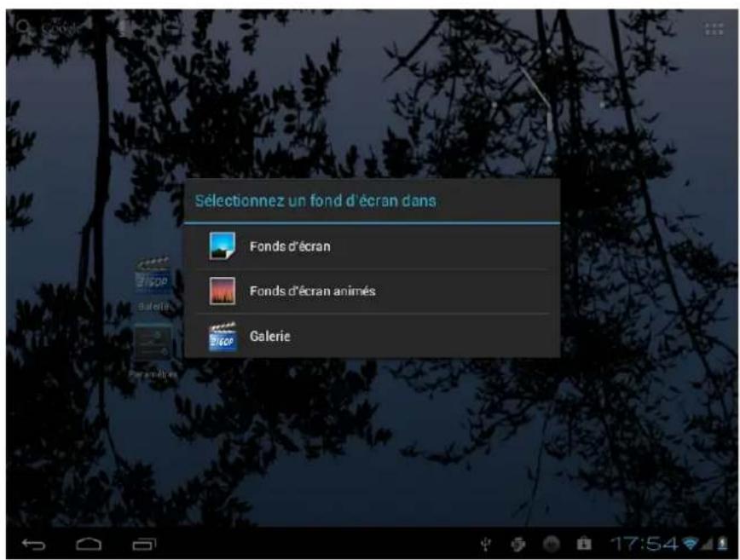The height and width of the screenshot is (560, 740).
Task: Open the USB connection notification icon
Action: 486,545
